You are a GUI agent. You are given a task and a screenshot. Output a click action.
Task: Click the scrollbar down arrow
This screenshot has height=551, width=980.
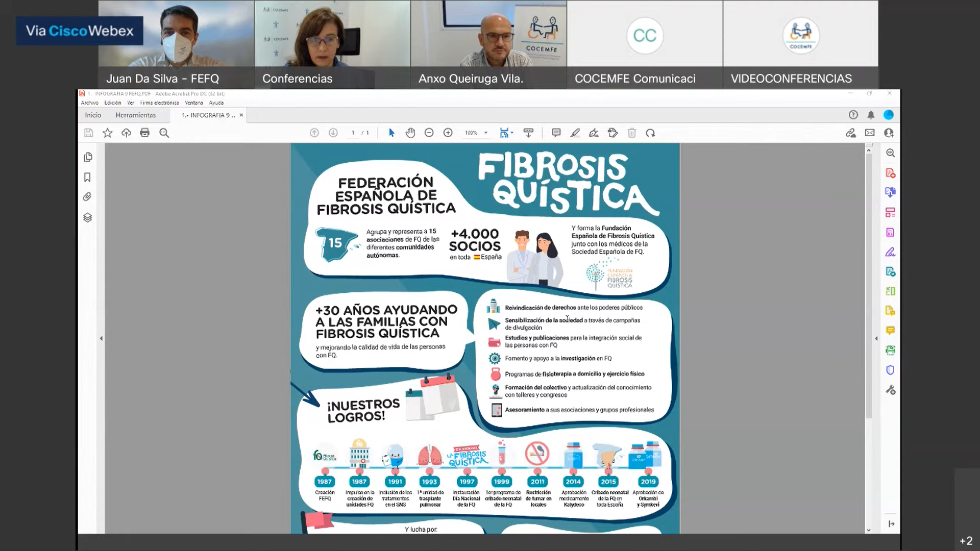(869, 530)
